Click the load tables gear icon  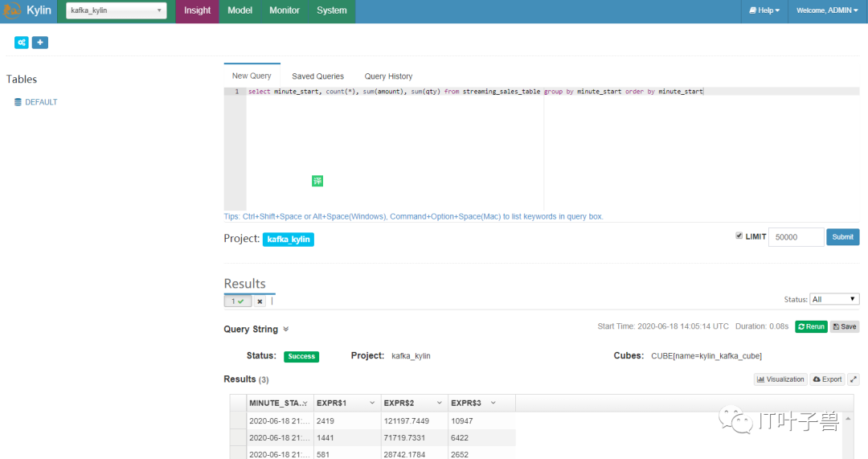point(22,43)
